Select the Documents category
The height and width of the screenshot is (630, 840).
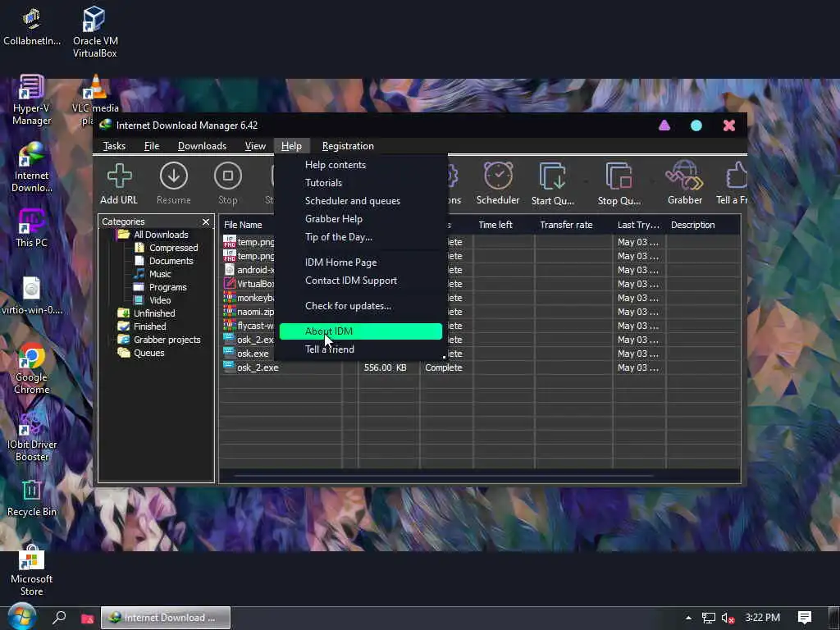pyautogui.click(x=163, y=261)
